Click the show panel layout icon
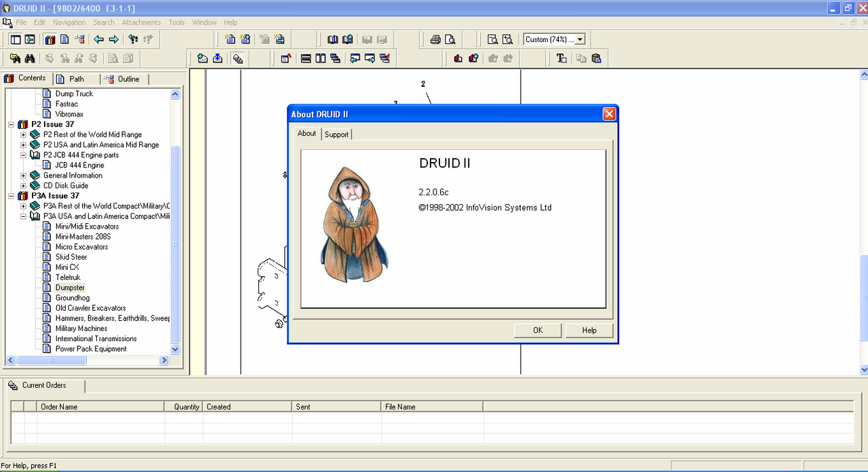 15,39
